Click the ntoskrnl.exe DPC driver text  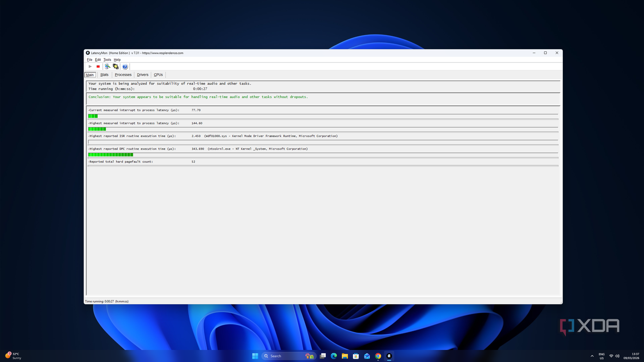[258, 149]
